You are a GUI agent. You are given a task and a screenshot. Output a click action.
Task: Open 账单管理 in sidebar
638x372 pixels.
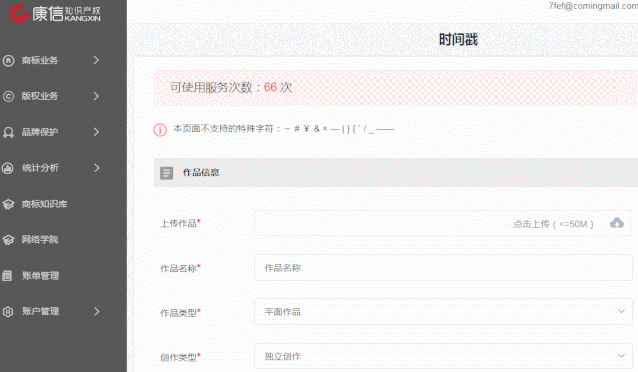coord(40,276)
